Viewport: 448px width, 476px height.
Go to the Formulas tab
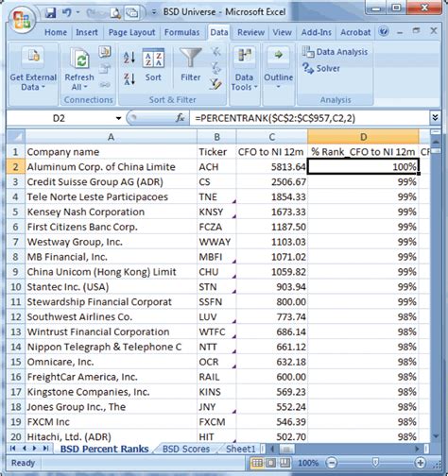tap(181, 32)
